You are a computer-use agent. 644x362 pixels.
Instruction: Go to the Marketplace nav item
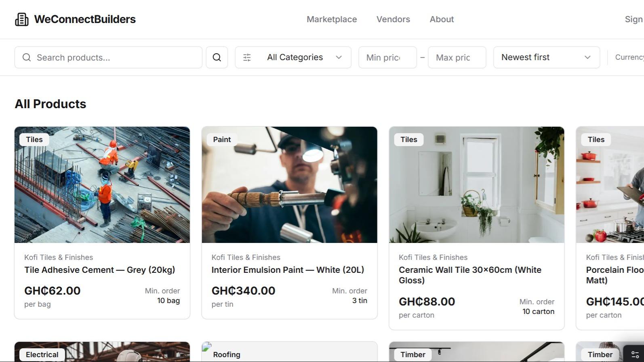pyautogui.click(x=331, y=19)
